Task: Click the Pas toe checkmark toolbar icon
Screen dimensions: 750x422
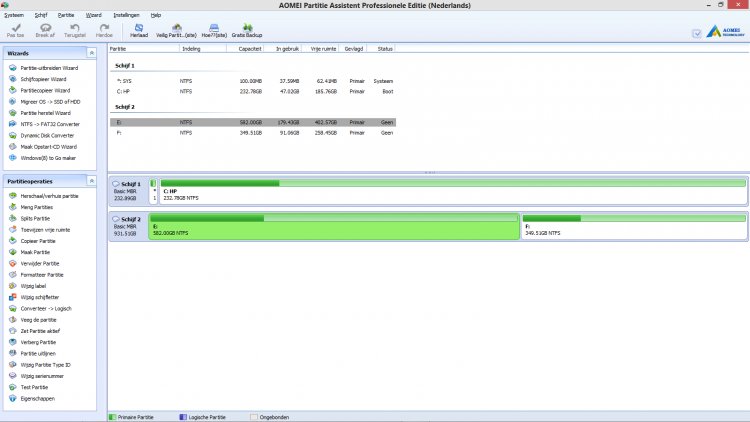Action: click(15, 30)
